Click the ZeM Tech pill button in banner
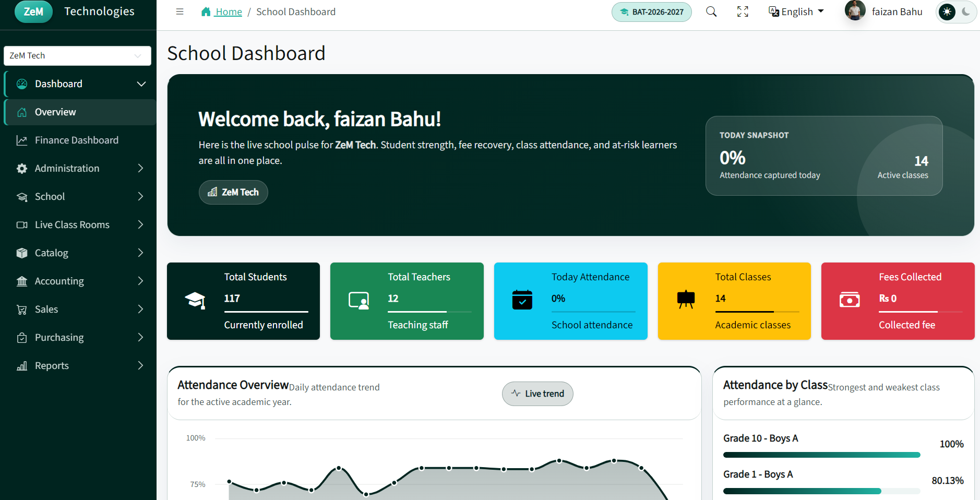 click(233, 192)
